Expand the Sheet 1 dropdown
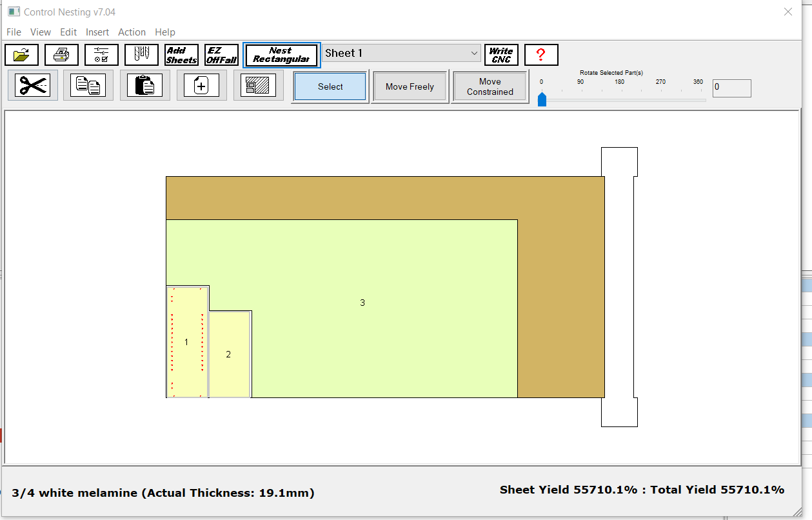The width and height of the screenshot is (812, 520). tap(474, 53)
